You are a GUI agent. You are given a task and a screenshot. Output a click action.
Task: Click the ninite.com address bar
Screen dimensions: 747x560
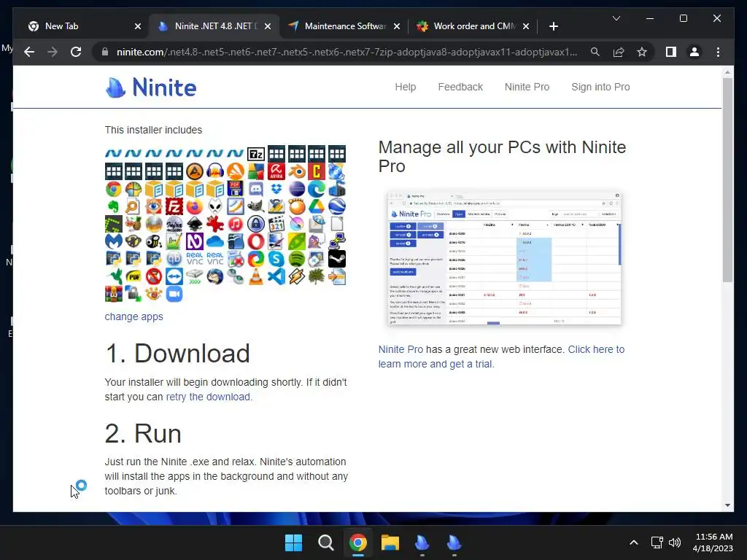click(347, 52)
